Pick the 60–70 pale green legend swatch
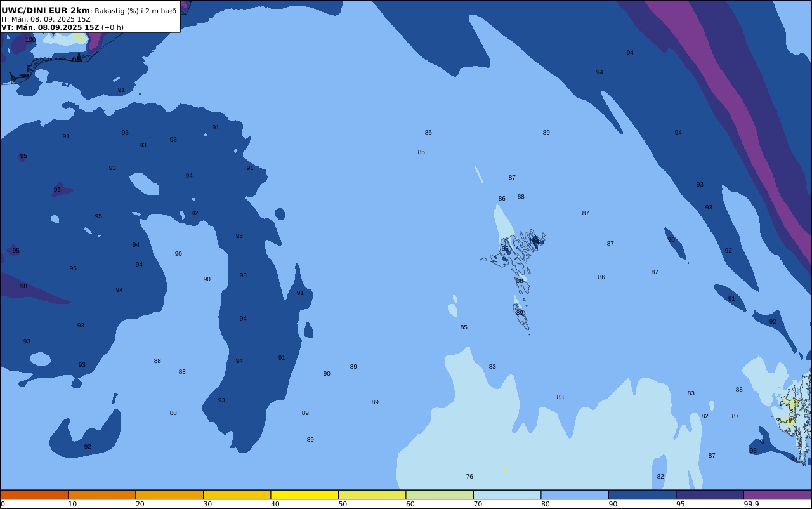The height and width of the screenshot is (509, 812). point(440,494)
